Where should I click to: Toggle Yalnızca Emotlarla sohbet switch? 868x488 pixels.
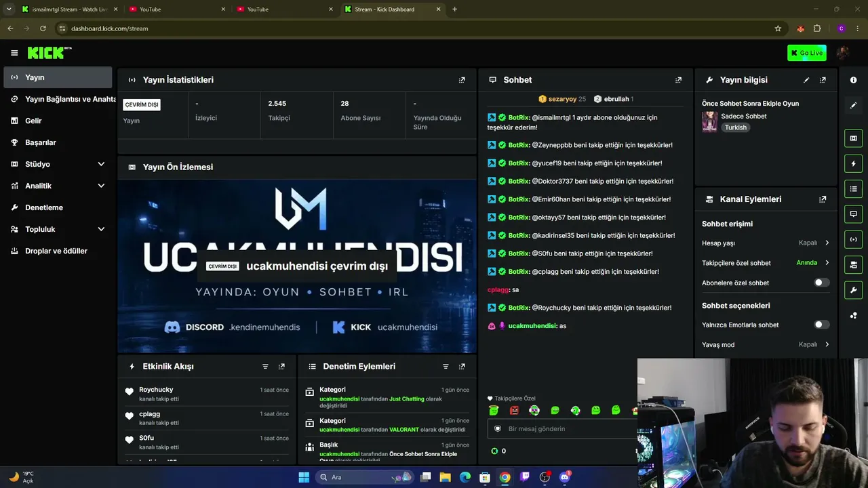coord(821,325)
